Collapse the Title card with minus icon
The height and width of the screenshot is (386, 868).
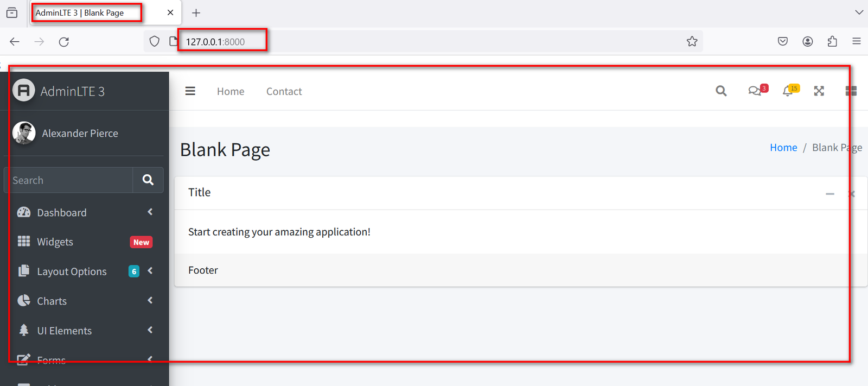[830, 194]
